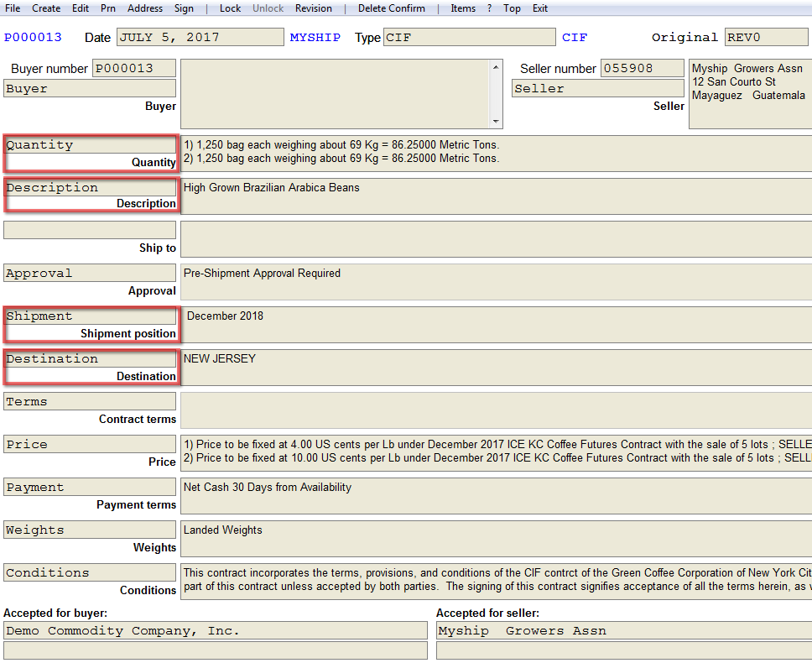812x663 pixels.
Task: Click the Terms code field
Action: click(90, 401)
